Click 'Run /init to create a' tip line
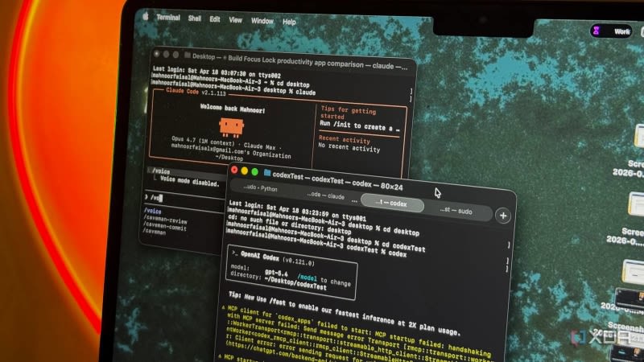 pos(359,126)
